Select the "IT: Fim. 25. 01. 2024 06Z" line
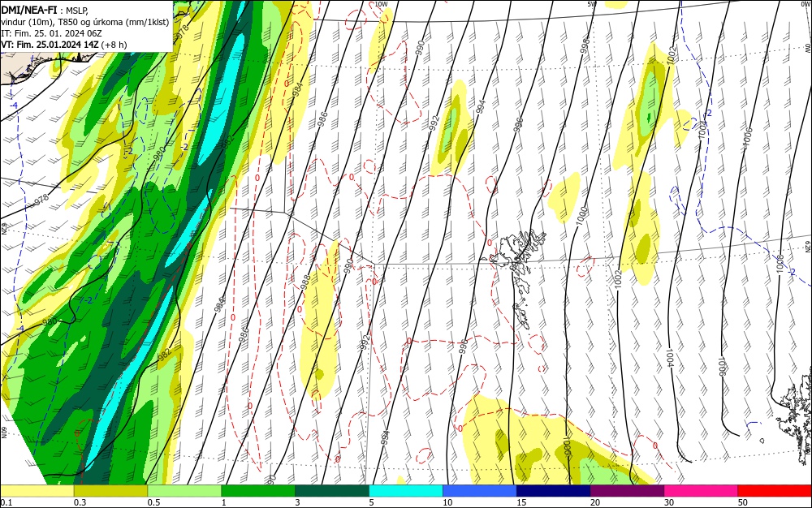 click(51, 33)
